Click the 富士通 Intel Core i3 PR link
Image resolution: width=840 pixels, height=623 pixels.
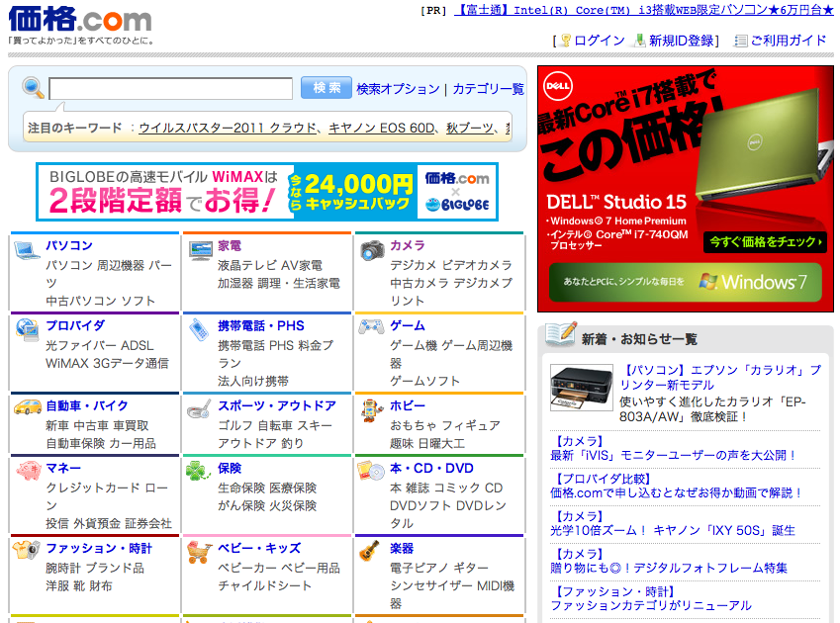tap(644, 10)
